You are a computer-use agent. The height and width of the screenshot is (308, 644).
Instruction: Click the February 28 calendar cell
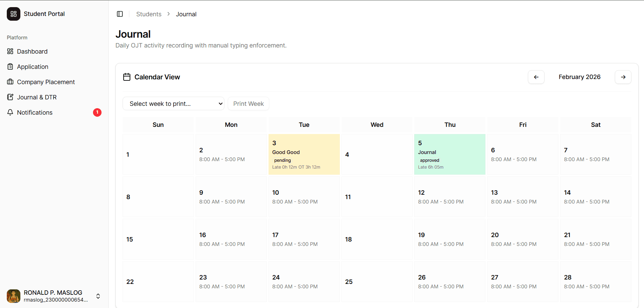point(596,282)
